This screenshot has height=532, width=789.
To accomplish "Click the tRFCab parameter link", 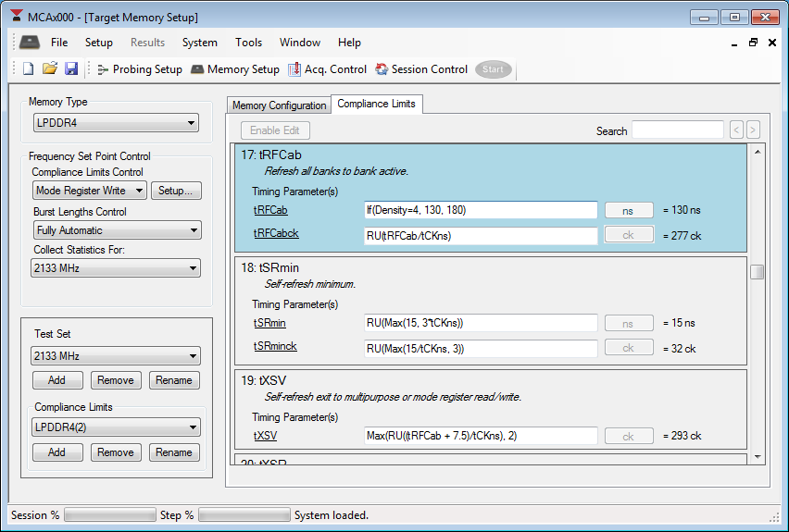I will click(x=270, y=210).
